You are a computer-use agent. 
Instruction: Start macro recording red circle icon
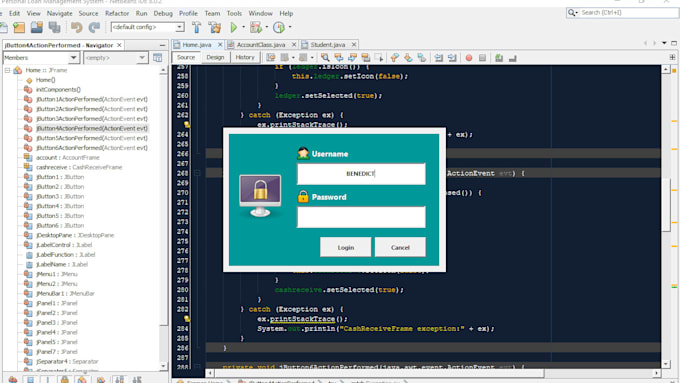pyautogui.click(x=469, y=58)
